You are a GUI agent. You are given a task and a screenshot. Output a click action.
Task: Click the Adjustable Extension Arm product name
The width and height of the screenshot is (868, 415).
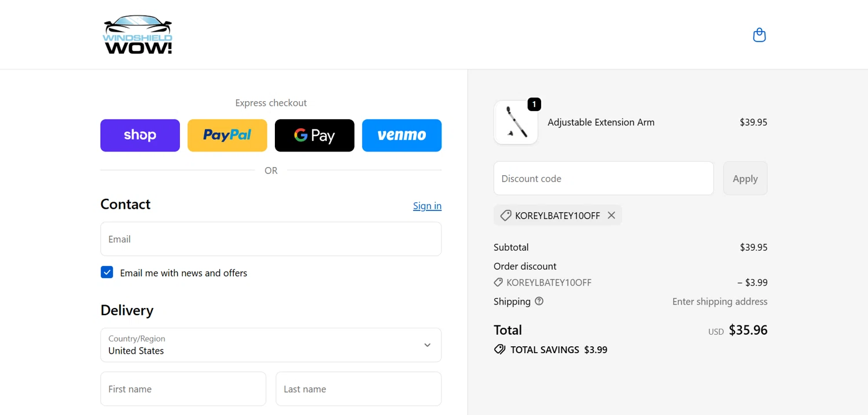pos(601,123)
